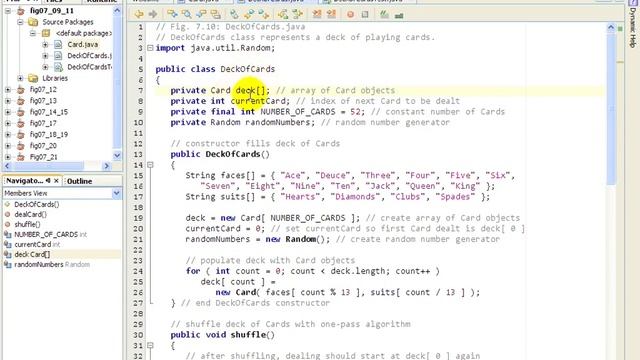Open the Members View dropdown
This screenshot has width=640, height=360.
click(116, 193)
